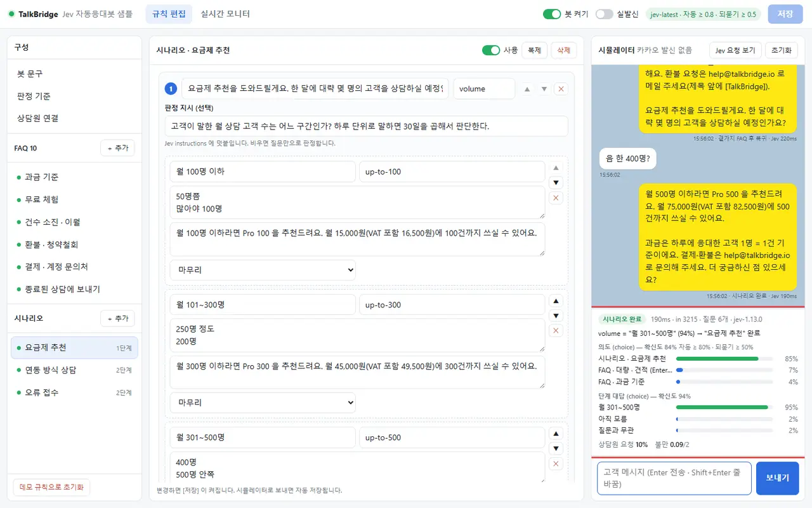Open the next-action dropdown under Pro 100 reply
Viewport: 812px width, 508px height.
click(x=263, y=270)
